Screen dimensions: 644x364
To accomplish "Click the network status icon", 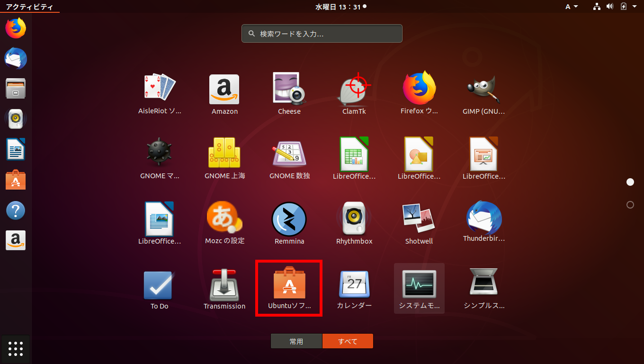I will tap(597, 7).
